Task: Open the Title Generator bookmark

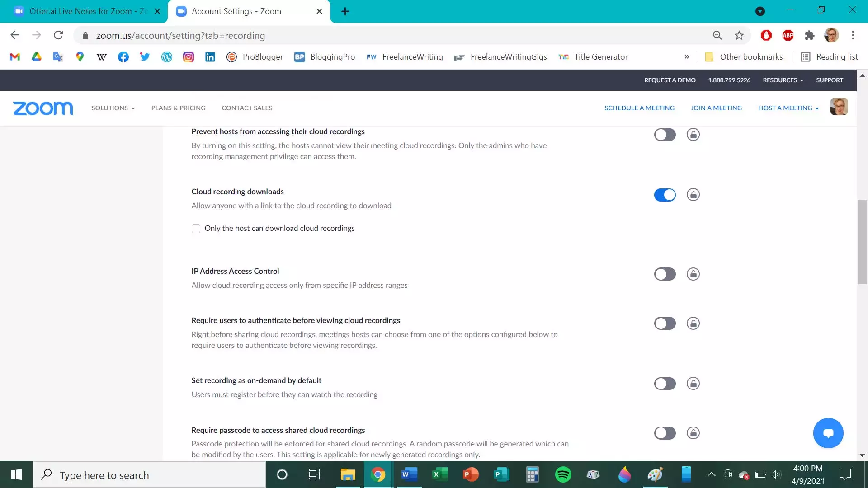Action: coord(593,57)
